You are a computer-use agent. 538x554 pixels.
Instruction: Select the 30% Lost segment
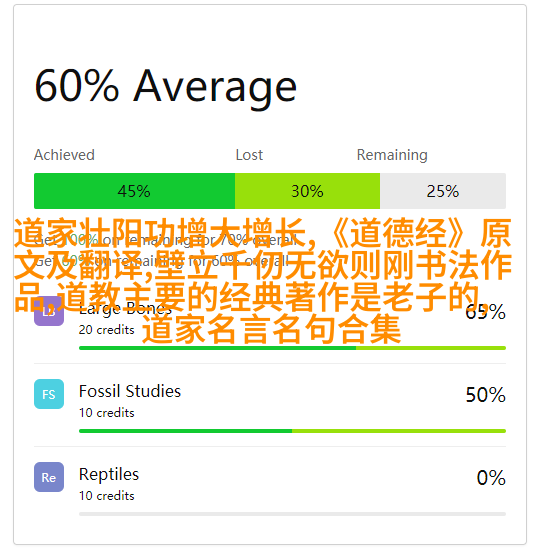(307, 191)
